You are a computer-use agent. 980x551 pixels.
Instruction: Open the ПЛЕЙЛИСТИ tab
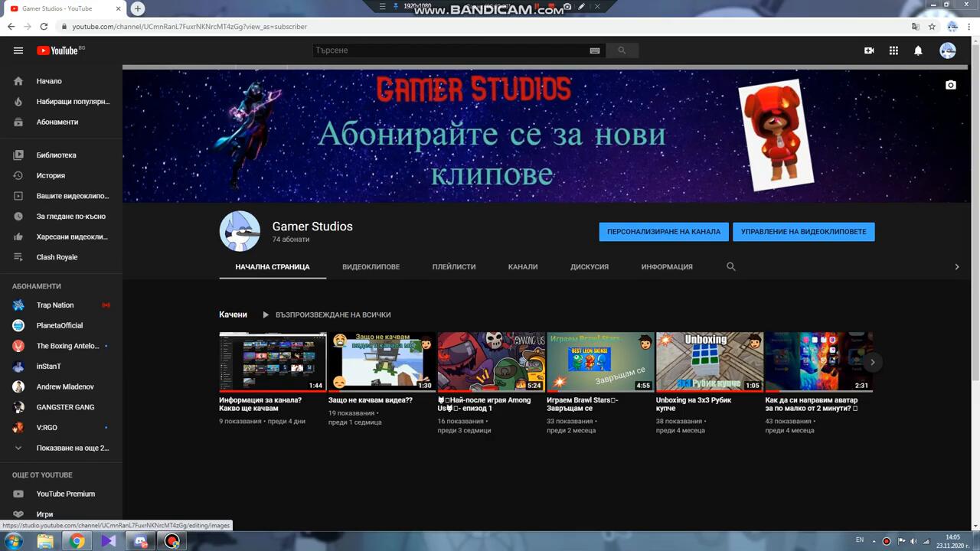(454, 266)
